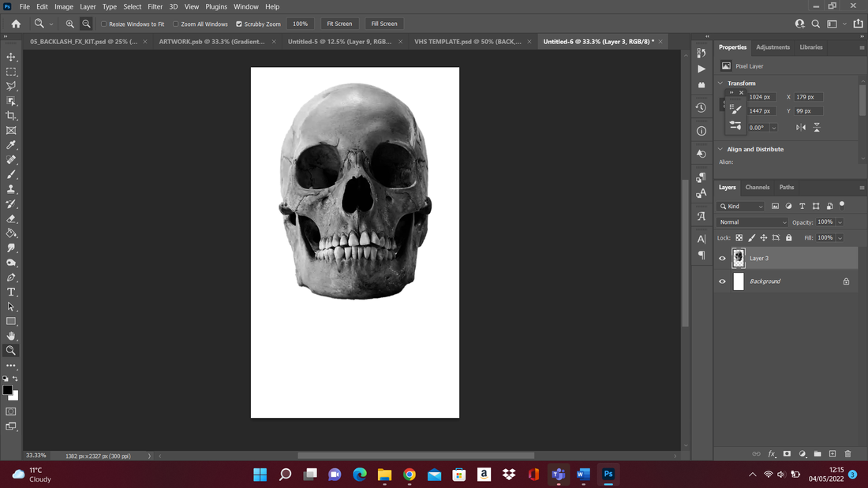This screenshot has height=488, width=868.
Task: Click the Fit Screen button
Action: pos(339,24)
